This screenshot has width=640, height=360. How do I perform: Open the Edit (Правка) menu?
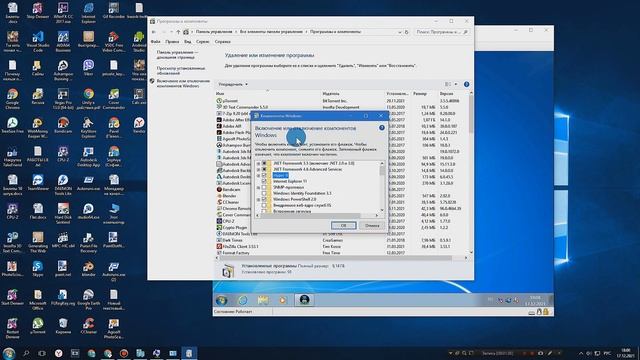click(172, 42)
